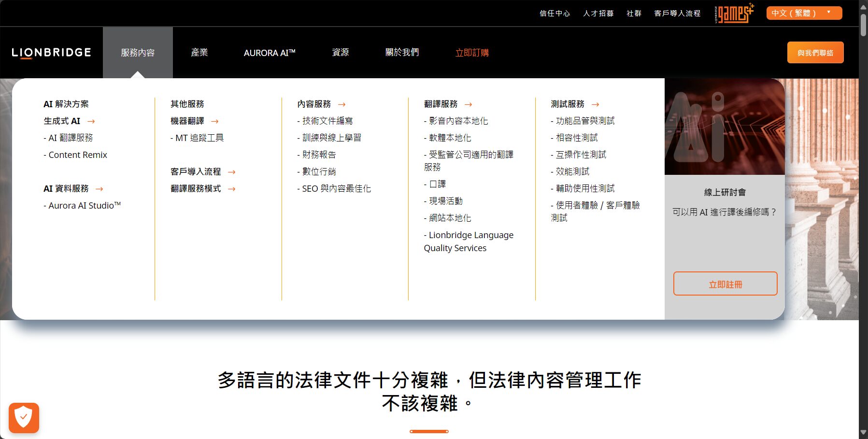The image size is (868, 439).
Task: Open the 影音內容本地化 link
Action: pos(458,121)
